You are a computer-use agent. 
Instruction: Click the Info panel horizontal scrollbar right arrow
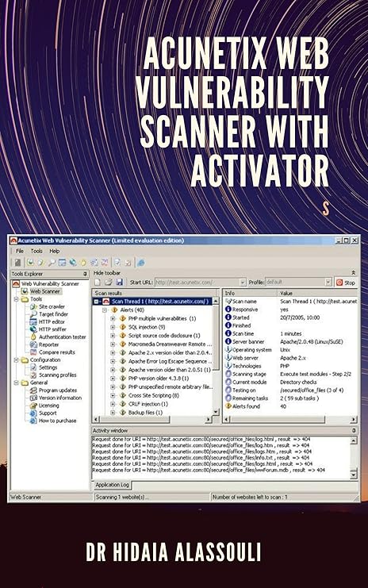pyautogui.click(x=354, y=420)
